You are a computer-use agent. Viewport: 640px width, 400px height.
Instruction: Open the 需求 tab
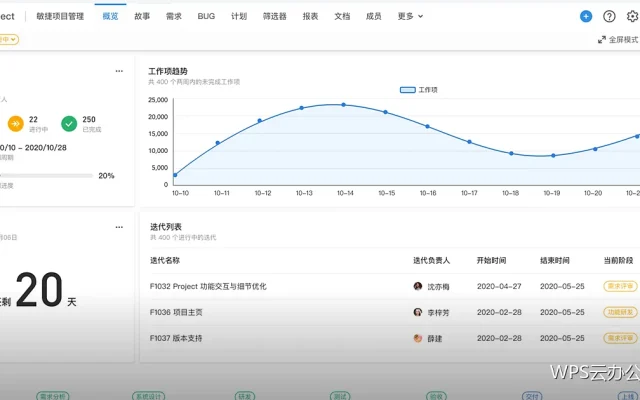[x=173, y=16]
